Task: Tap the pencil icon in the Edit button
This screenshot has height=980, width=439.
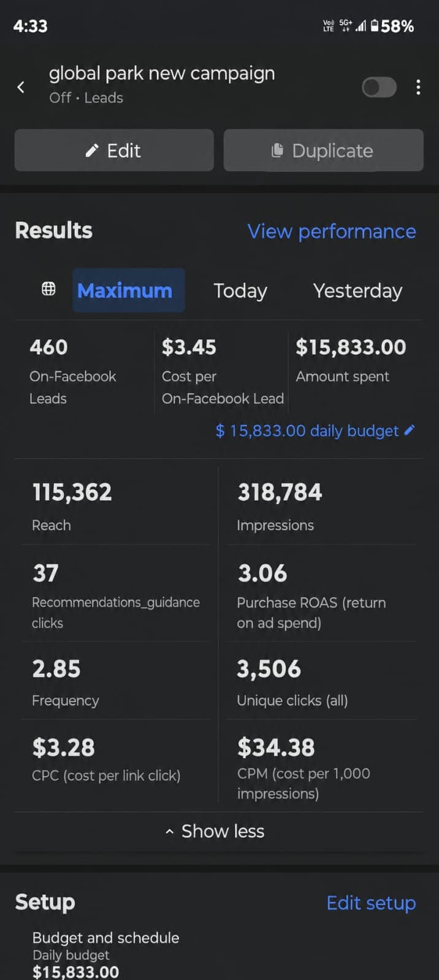Action: (92, 151)
